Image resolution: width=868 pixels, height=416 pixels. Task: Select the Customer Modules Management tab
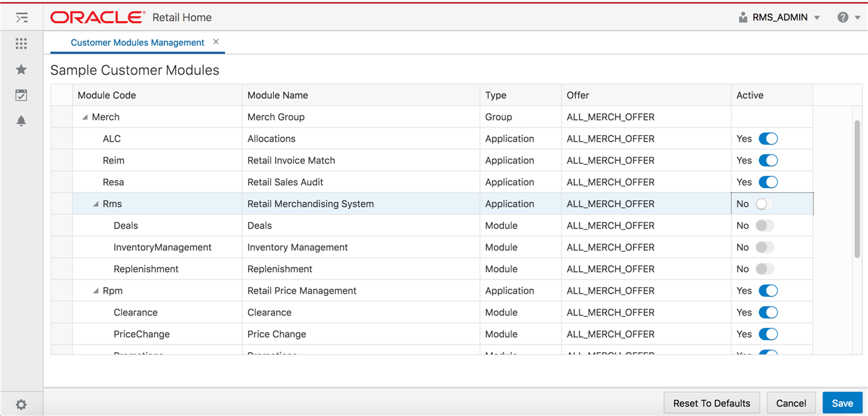[x=137, y=42]
